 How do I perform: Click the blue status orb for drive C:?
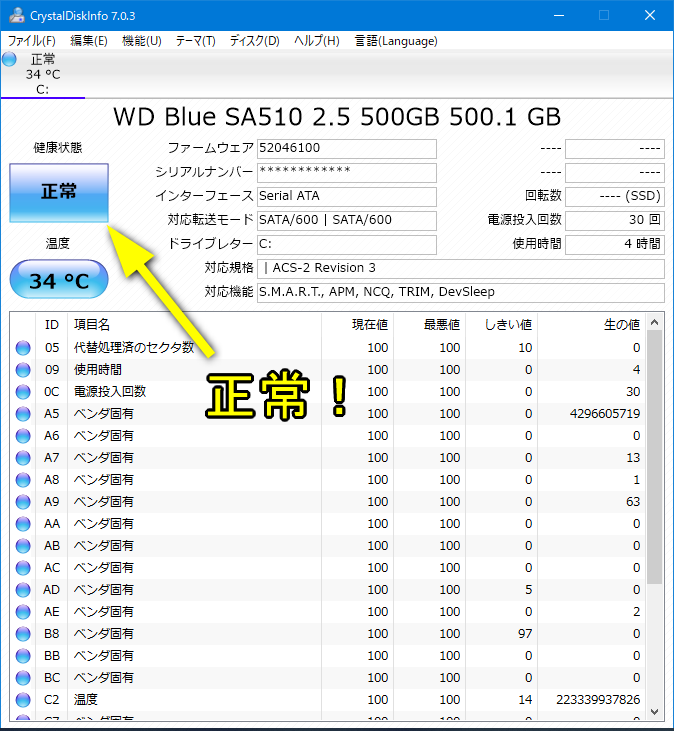9,59
